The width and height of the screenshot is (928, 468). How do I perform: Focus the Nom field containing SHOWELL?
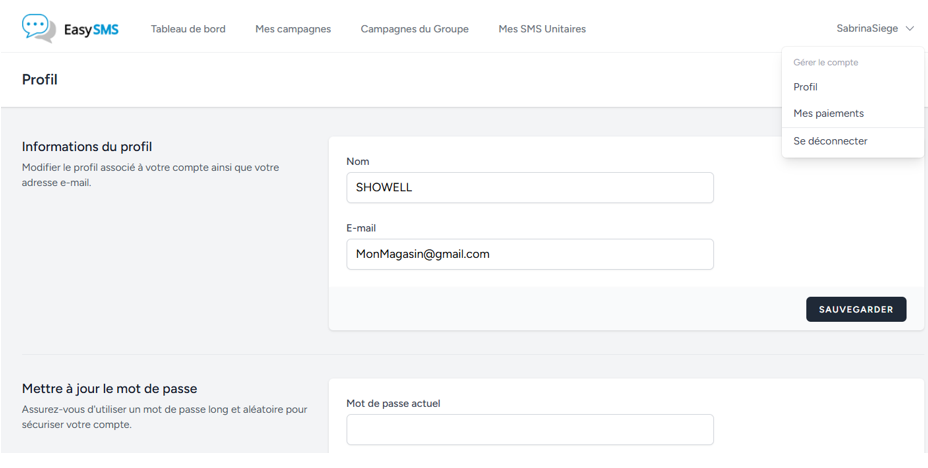point(530,187)
